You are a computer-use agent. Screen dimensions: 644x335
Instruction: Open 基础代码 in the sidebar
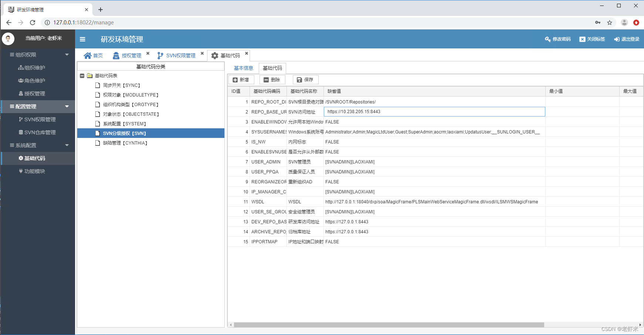coord(32,158)
